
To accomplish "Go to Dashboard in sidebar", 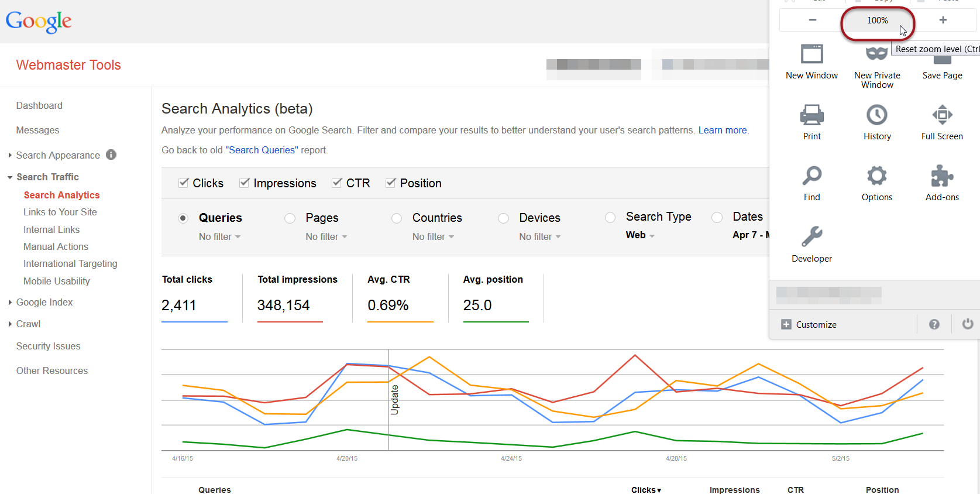I will pos(39,106).
